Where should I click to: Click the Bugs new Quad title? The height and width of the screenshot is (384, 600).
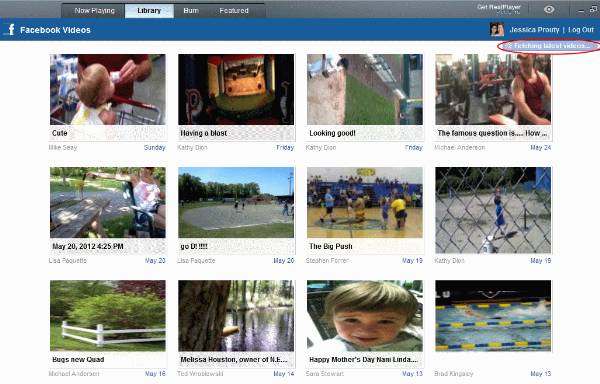(78, 360)
